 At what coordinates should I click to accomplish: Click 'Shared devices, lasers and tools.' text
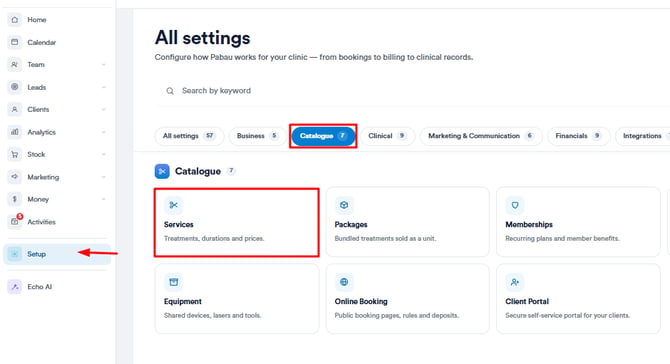click(212, 315)
